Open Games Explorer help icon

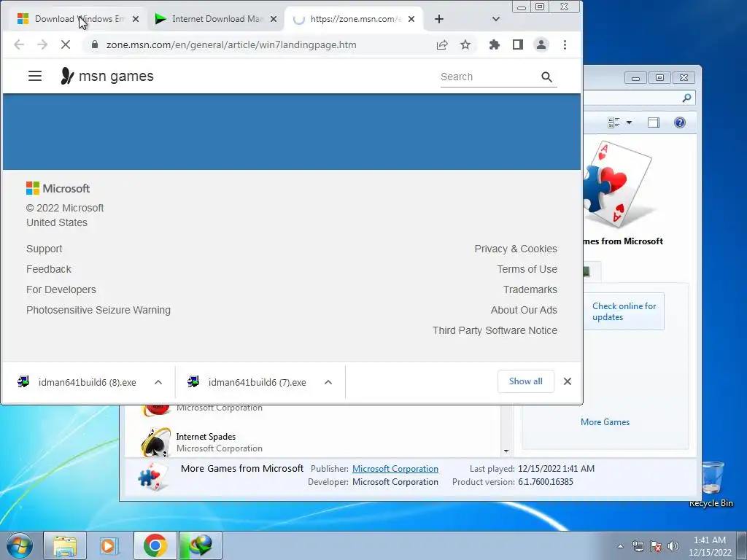(680, 122)
